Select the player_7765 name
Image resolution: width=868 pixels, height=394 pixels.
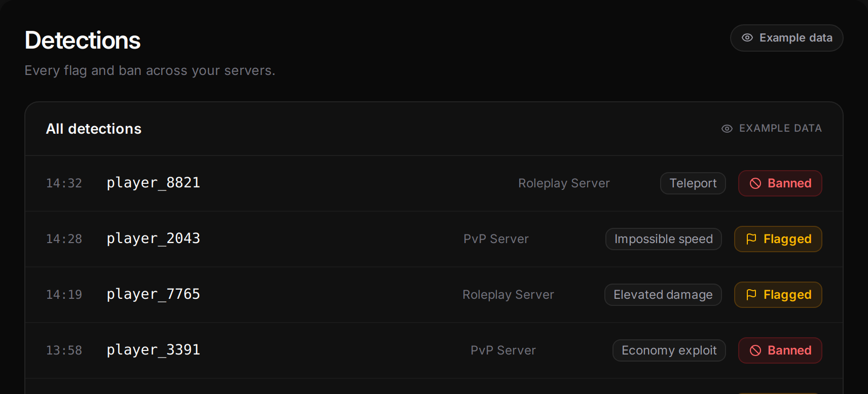pyautogui.click(x=153, y=294)
